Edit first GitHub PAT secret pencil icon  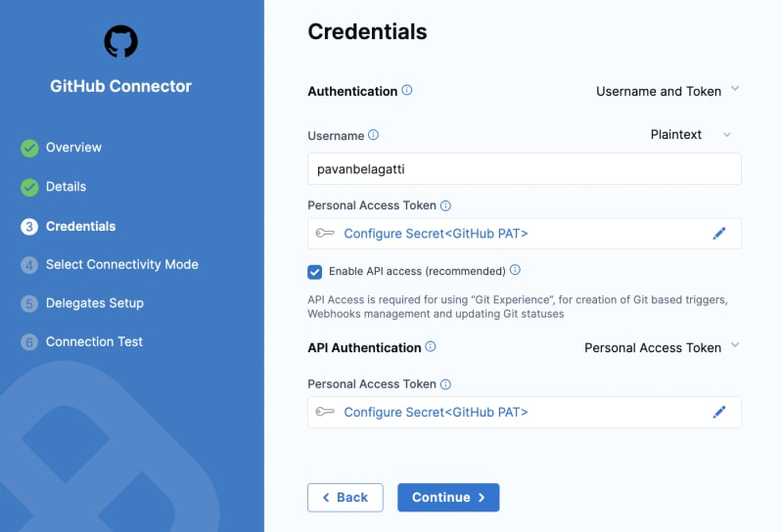click(719, 233)
